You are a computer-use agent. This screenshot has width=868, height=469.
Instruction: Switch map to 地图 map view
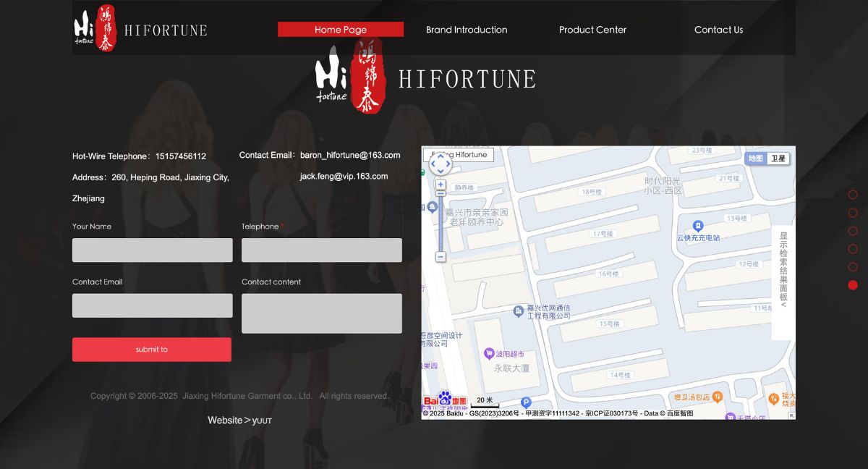tap(756, 159)
